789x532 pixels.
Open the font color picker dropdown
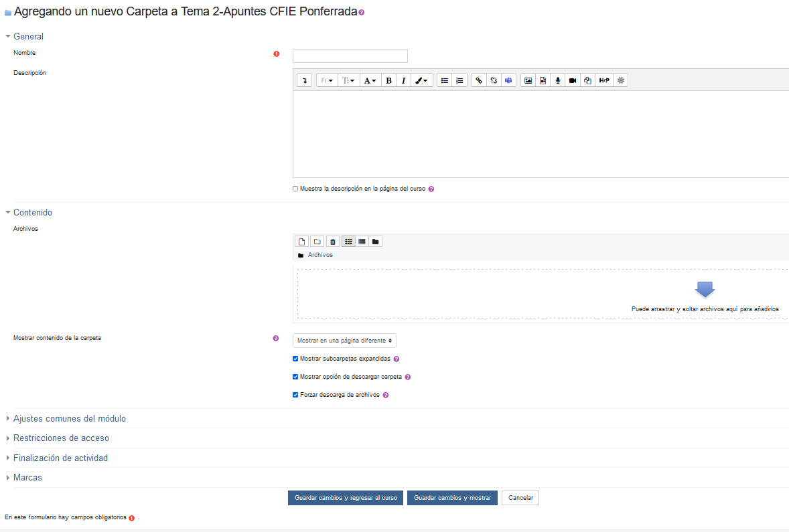[x=370, y=80]
